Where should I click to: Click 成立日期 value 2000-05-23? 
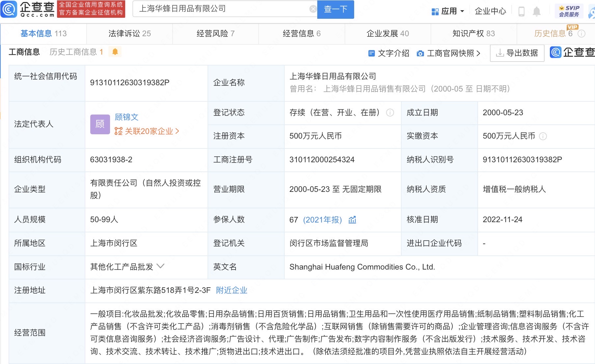coord(503,113)
